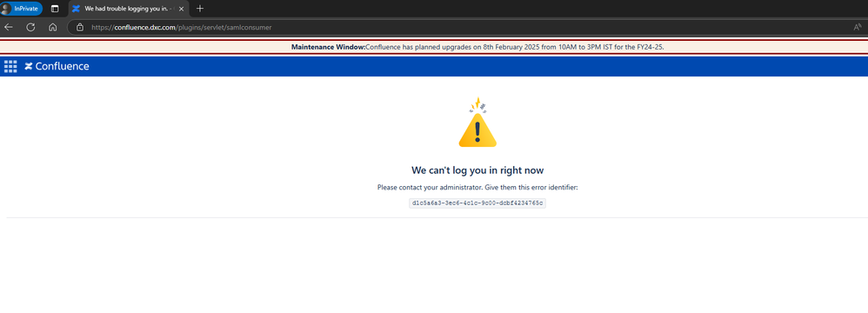Open the tab actions menu icon
The height and width of the screenshot is (313, 868).
[x=55, y=9]
